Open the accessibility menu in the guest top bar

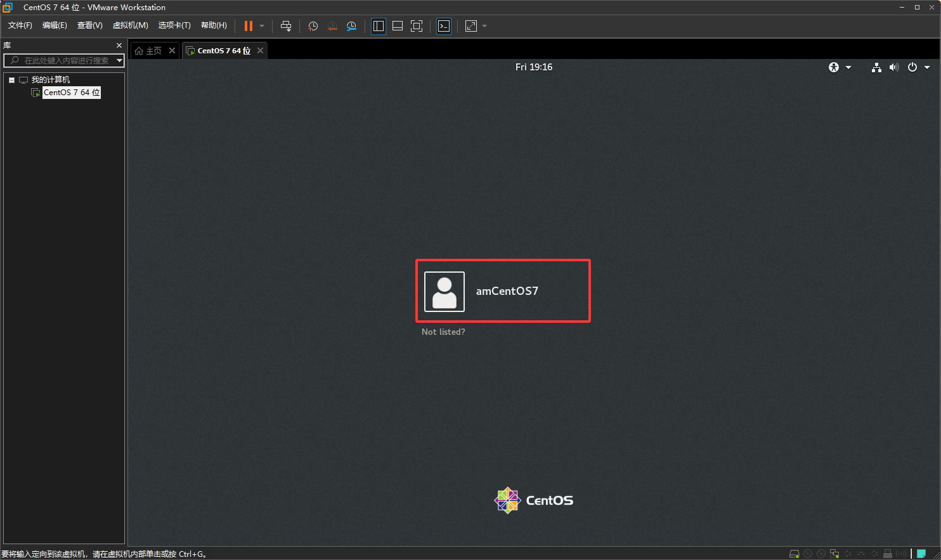click(x=834, y=67)
